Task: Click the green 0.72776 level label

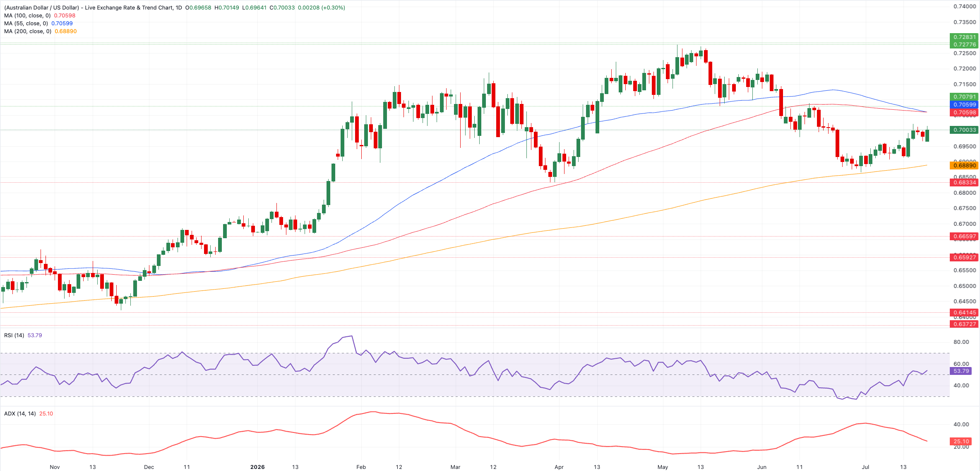Action: (964, 44)
